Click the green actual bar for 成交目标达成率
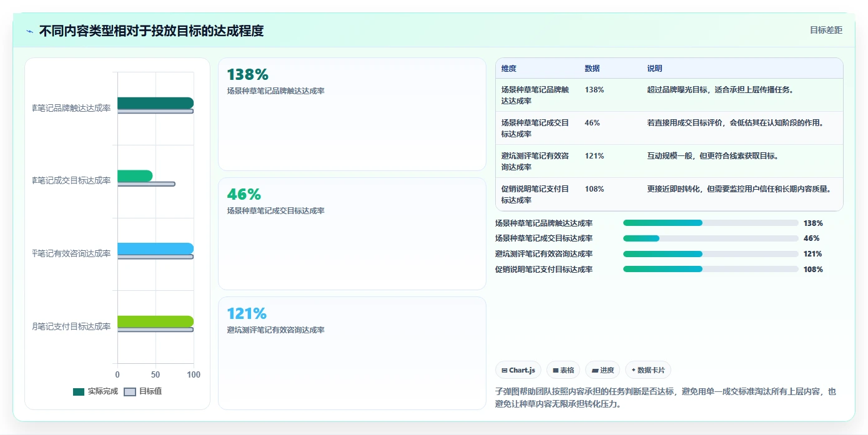 pos(135,176)
